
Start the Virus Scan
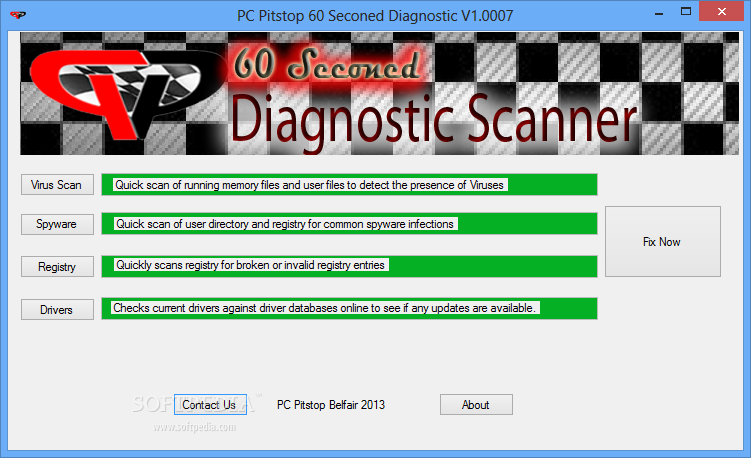coord(57,185)
